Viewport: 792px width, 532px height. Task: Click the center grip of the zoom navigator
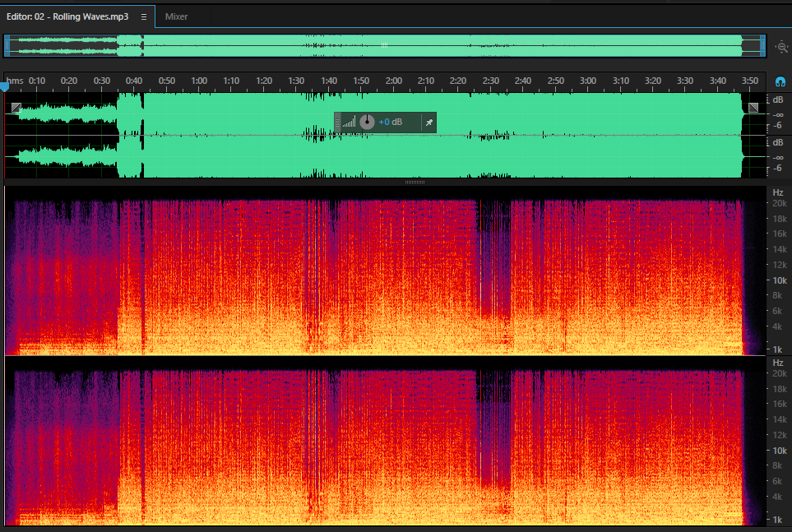[384, 45]
